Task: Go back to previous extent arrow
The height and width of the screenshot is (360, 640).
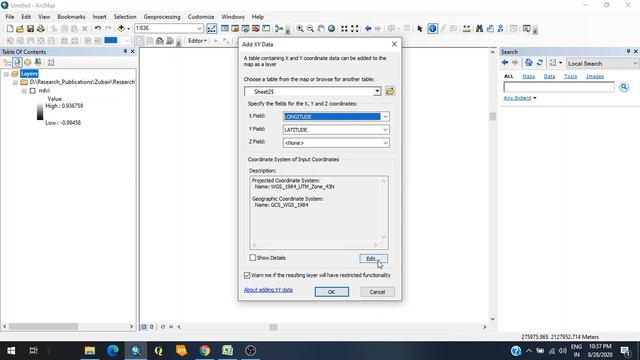Action: click(x=368, y=29)
